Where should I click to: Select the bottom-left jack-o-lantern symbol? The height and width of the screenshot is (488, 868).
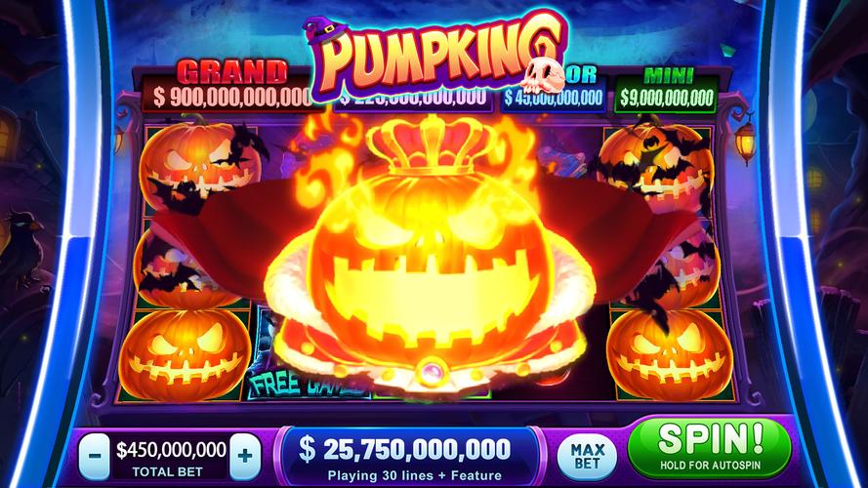pos(185,354)
